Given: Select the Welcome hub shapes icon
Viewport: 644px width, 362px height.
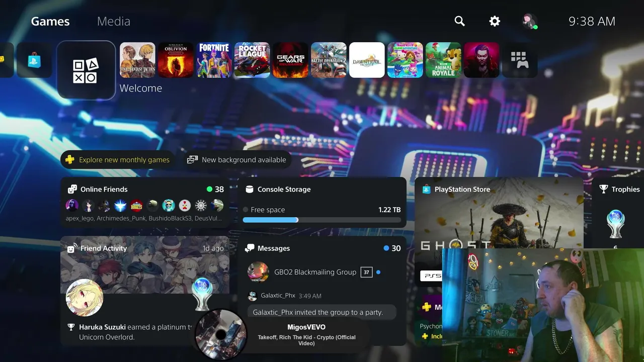Looking at the screenshot, I should click(x=86, y=70).
